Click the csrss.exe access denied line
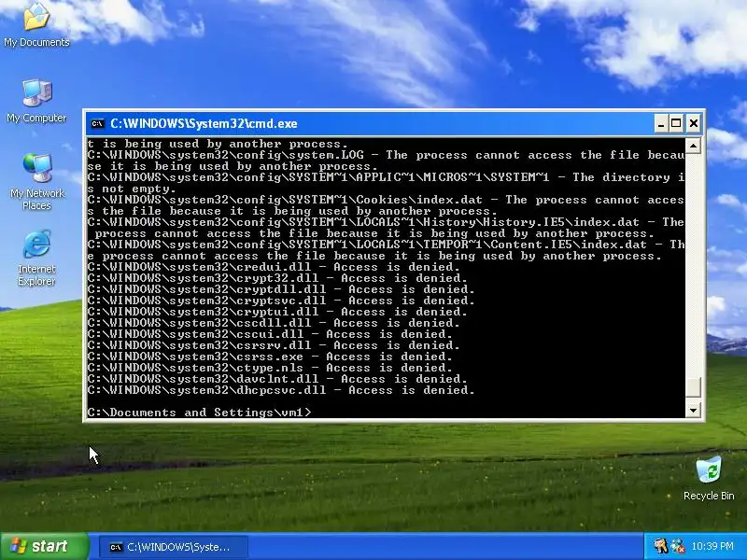This screenshot has width=747, height=560. (270, 357)
